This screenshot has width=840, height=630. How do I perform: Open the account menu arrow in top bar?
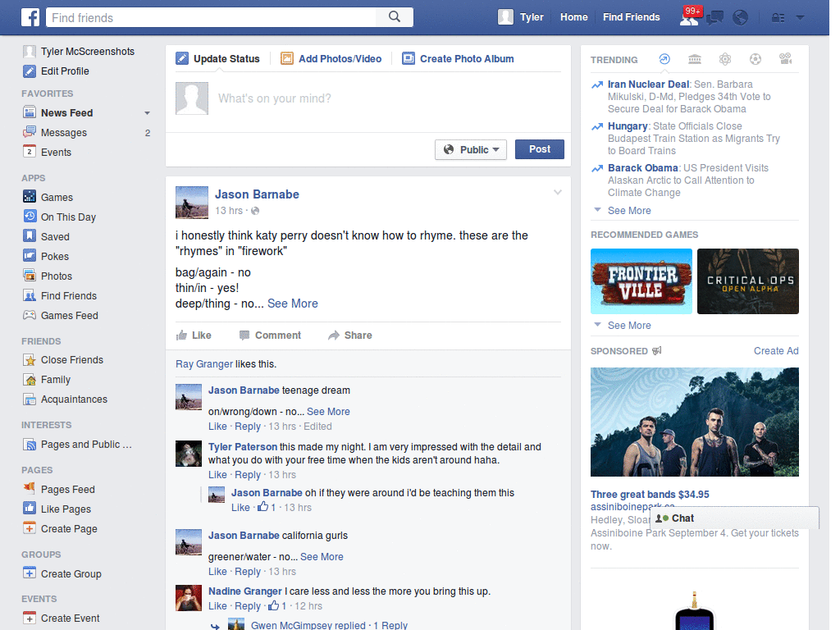[801, 18]
